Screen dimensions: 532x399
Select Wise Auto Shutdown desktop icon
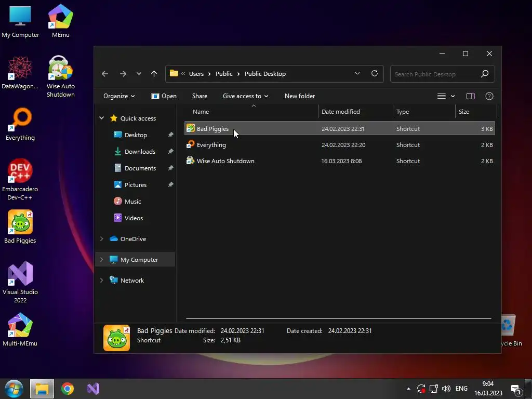[x=60, y=77]
